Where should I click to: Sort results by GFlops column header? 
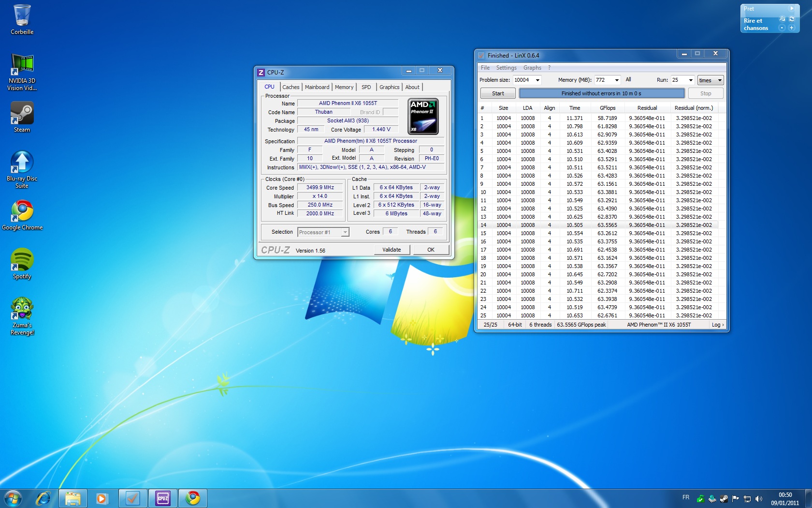coord(608,108)
